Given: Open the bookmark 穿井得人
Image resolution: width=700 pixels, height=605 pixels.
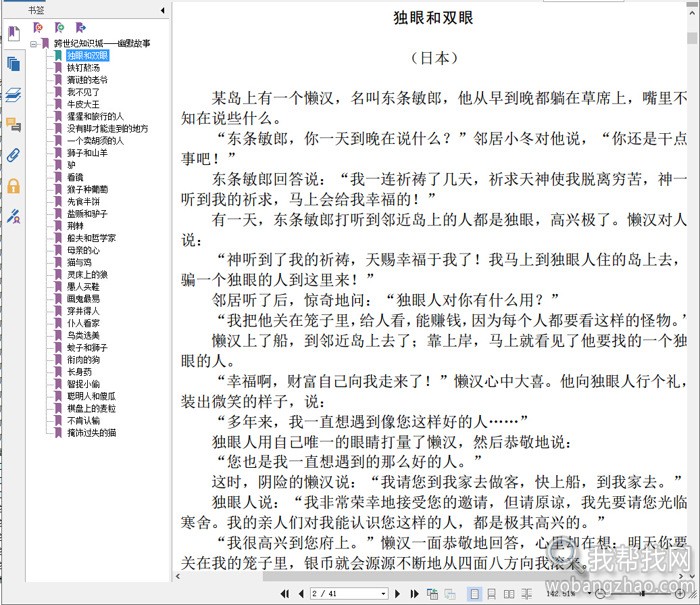Looking at the screenshot, I should (x=83, y=311).
